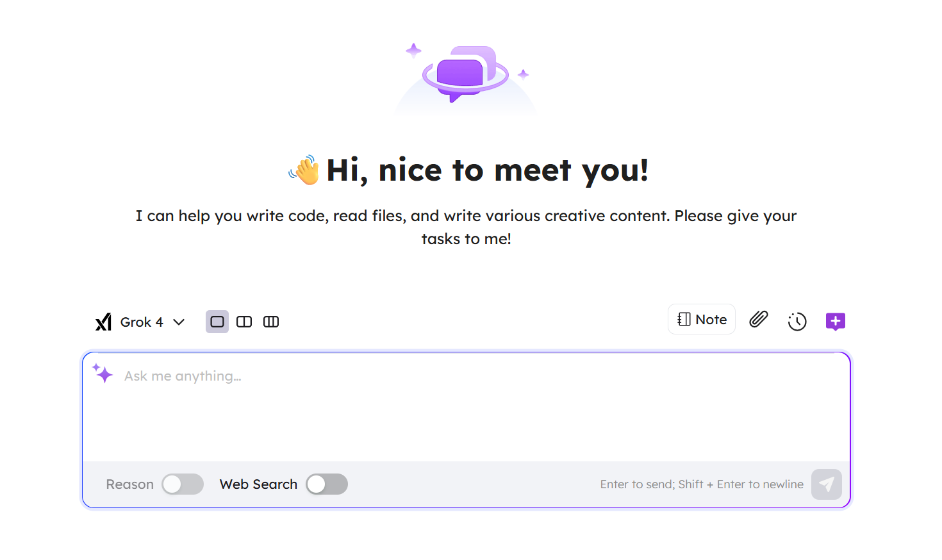The height and width of the screenshot is (560, 942).
Task: Click the waving hand emoji
Action: click(x=304, y=170)
